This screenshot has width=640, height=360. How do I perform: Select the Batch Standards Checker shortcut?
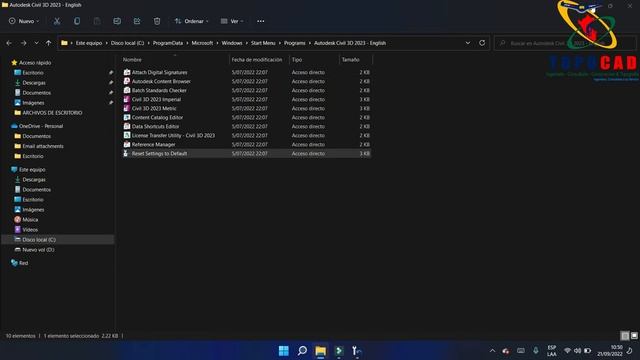247,90
